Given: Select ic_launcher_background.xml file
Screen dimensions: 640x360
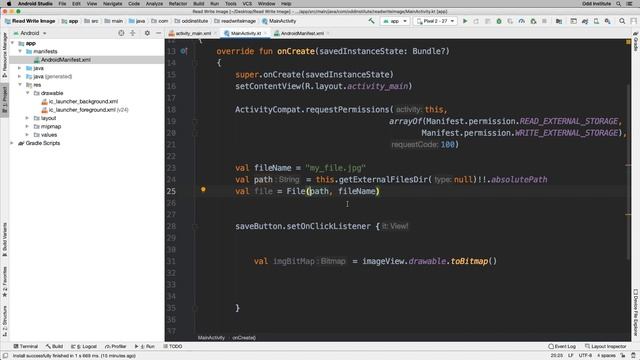Looking at the screenshot, I should point(83,101).
